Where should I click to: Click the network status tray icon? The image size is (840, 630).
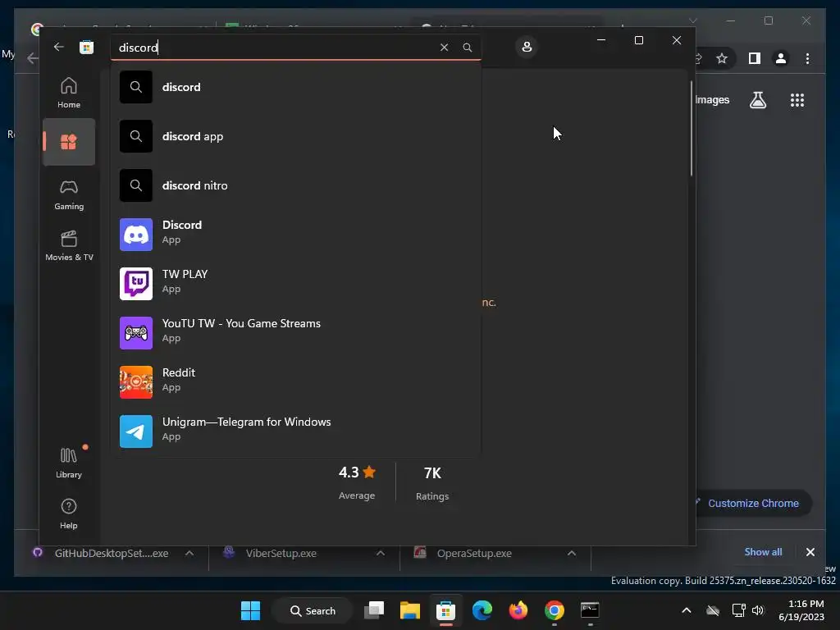(x=739, y=610)
